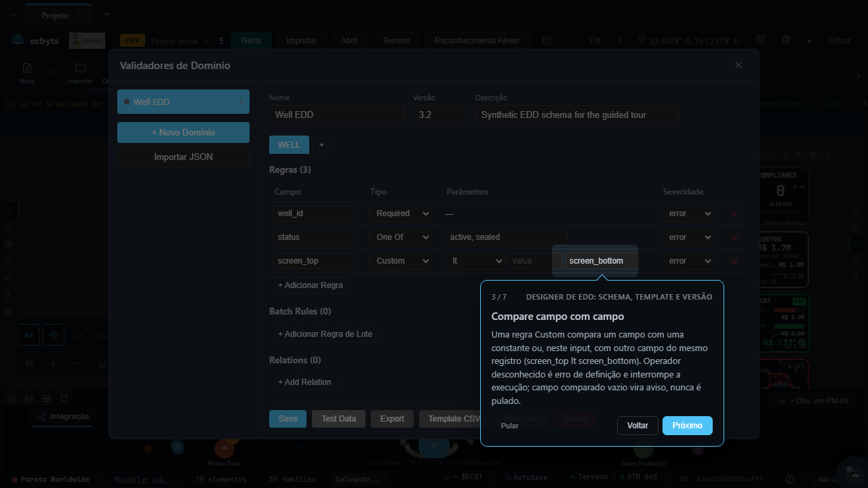Click the database layers icon in top bar

click(x=547, y=40)
